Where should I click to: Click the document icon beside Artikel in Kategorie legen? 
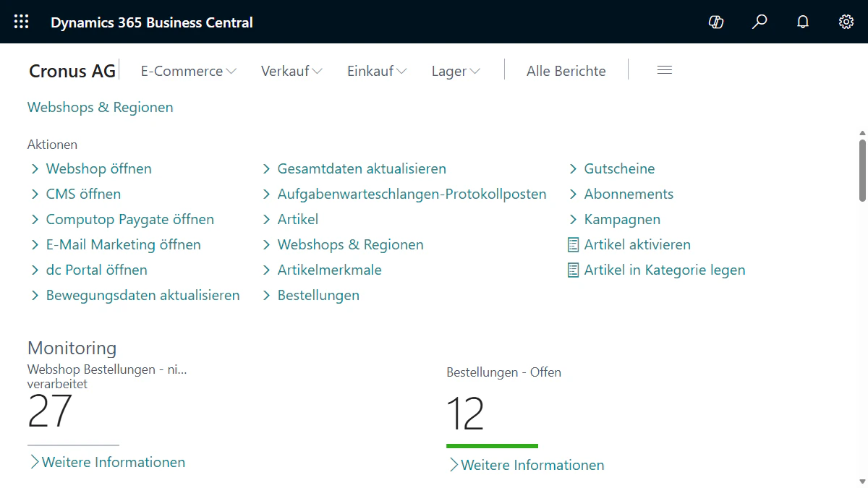(x=573, y=270)
